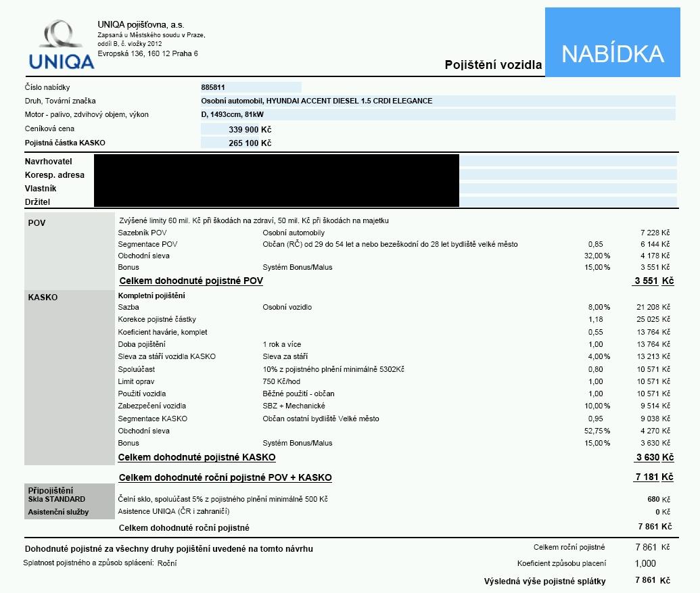The height and width of the screenshot is (593, 700).
Task: Click 'Celkem dohodnuté roční pojistné POV + KASKO'
Action: point(225,478)
